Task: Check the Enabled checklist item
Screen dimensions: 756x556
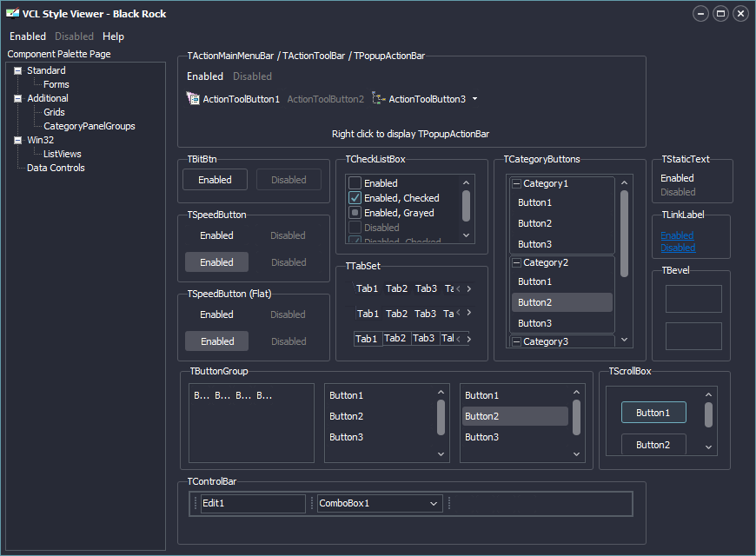Action: click(355, 182)
